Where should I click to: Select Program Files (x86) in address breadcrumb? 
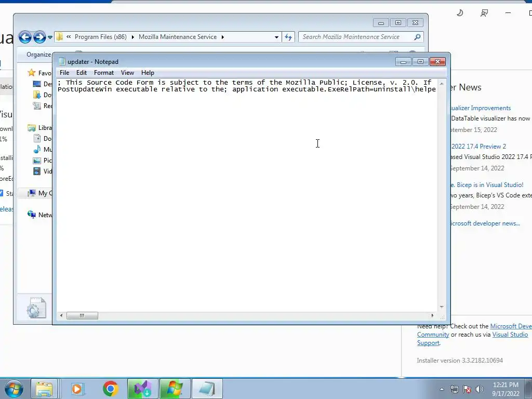[x=100, y=37]
